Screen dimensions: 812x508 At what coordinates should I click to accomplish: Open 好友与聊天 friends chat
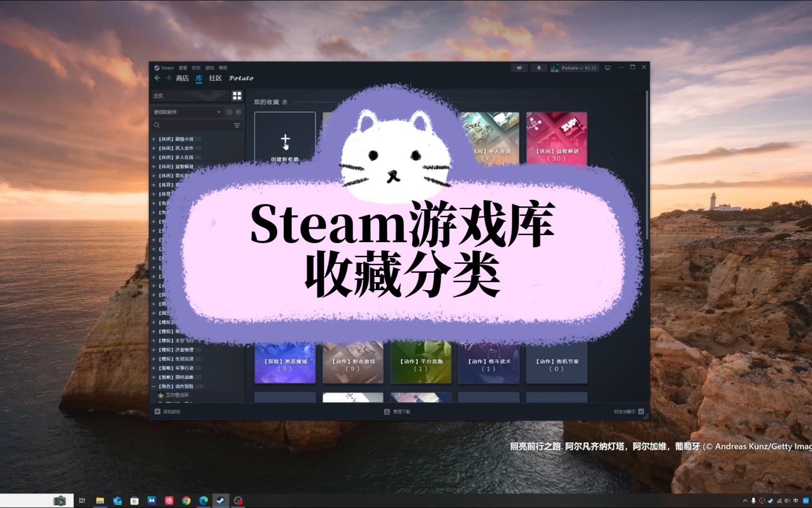click(629, 412)
